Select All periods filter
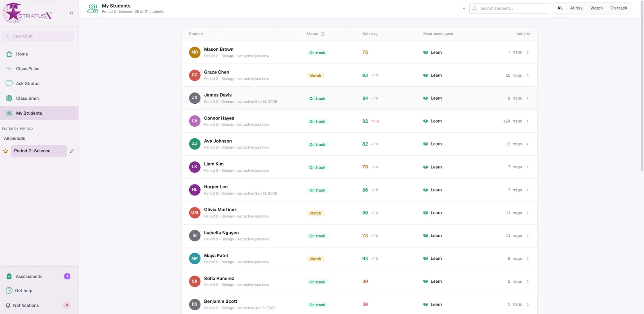The width and height of the screenshot is (644, 314). [14, 139]
